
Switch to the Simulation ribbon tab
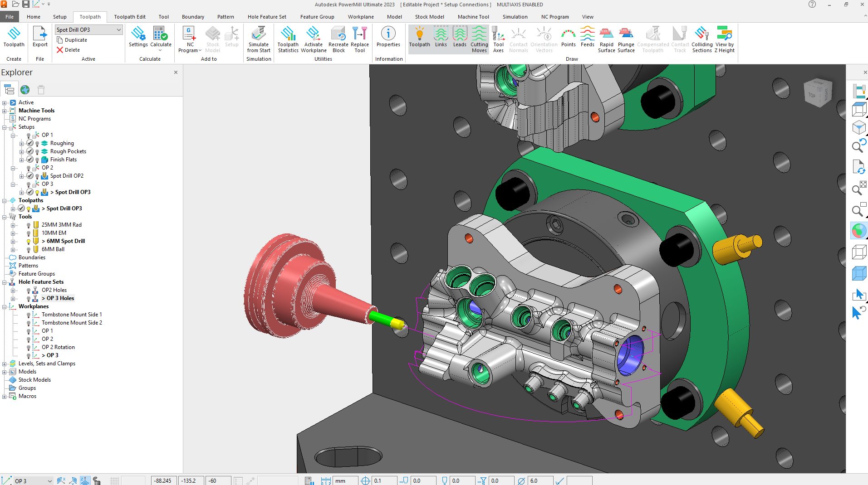[x=515, y=17]
